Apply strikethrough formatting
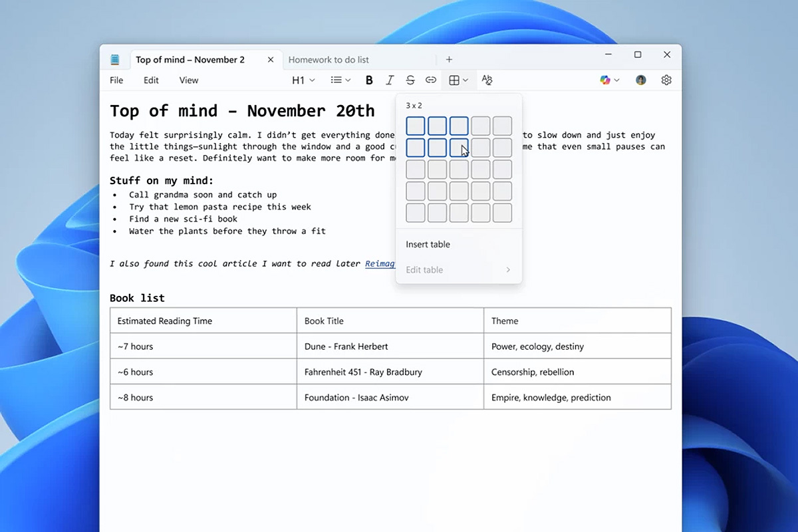The image size is (798, 532). click(x=410, y=80)
